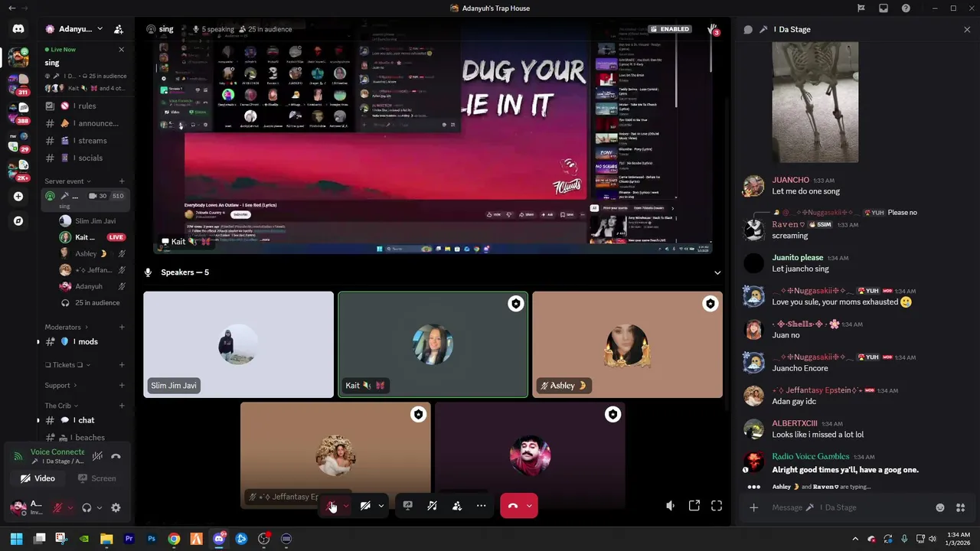The width and height of the screenshot is (980, 551).
Task: Open Kait's live stream preview
Action: coord(434,138)
